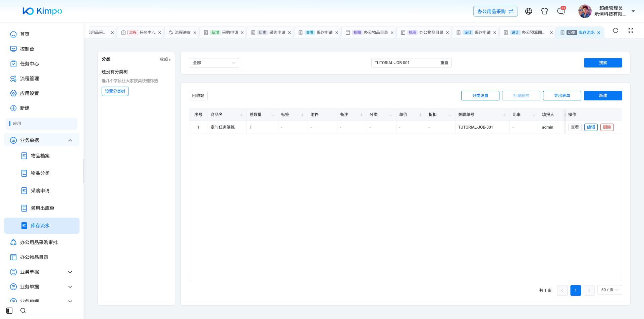Close the 任务中心 tab
Viewport: 644px width, 319px height.
point(160,33)
